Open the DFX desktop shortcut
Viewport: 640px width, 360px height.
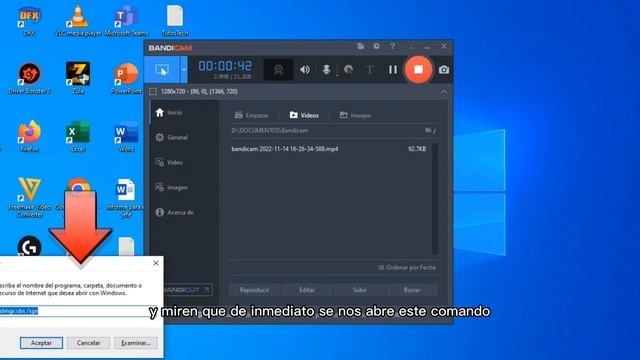pyautogui.click(x=29, y=20)
